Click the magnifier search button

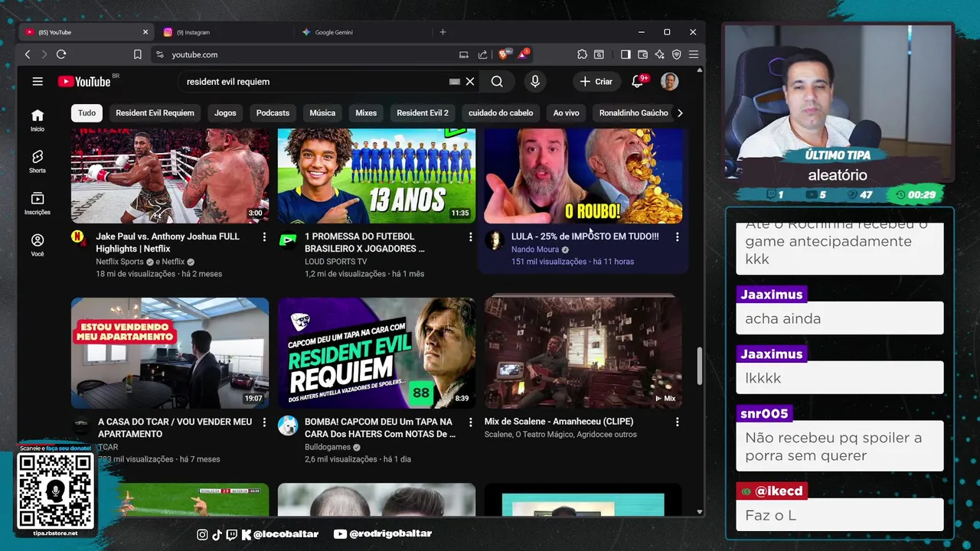pos(497,81)
